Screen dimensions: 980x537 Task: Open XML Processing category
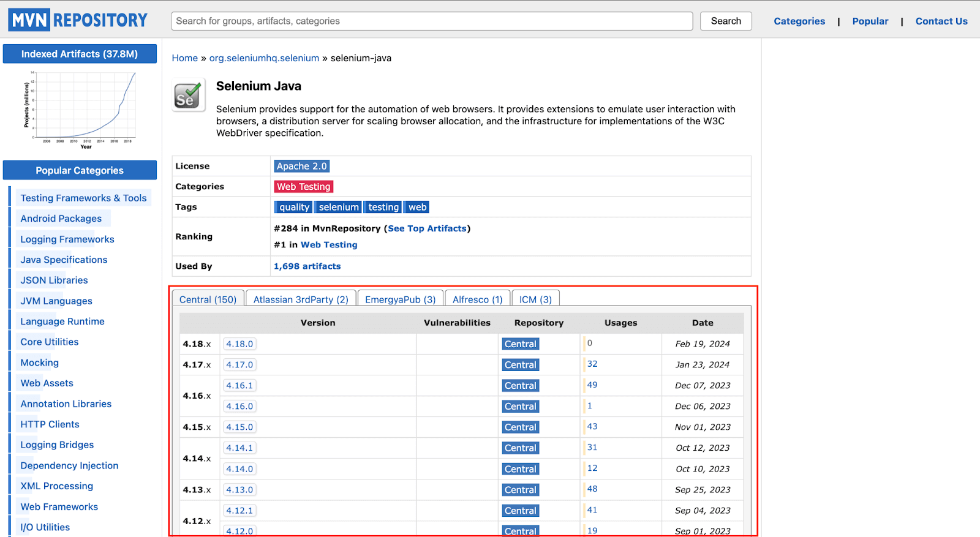pyautogui.click(x=57, y=486)
